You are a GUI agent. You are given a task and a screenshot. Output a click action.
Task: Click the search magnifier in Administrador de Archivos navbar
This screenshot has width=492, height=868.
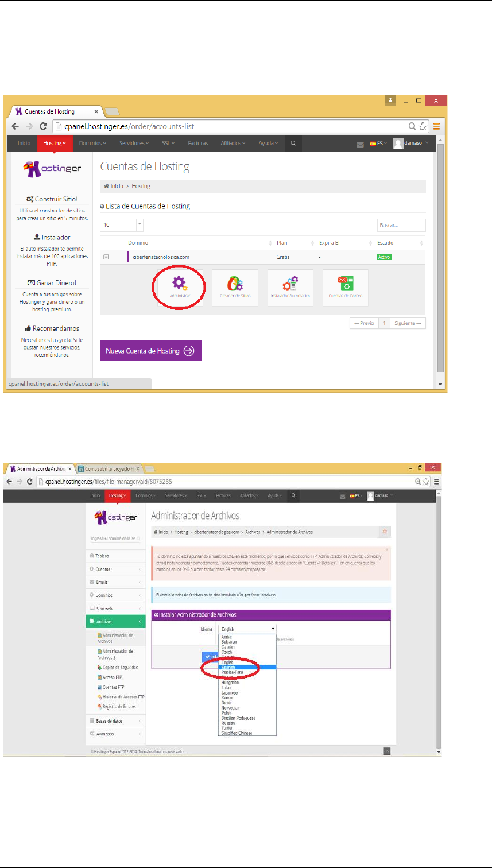(293, 495)
